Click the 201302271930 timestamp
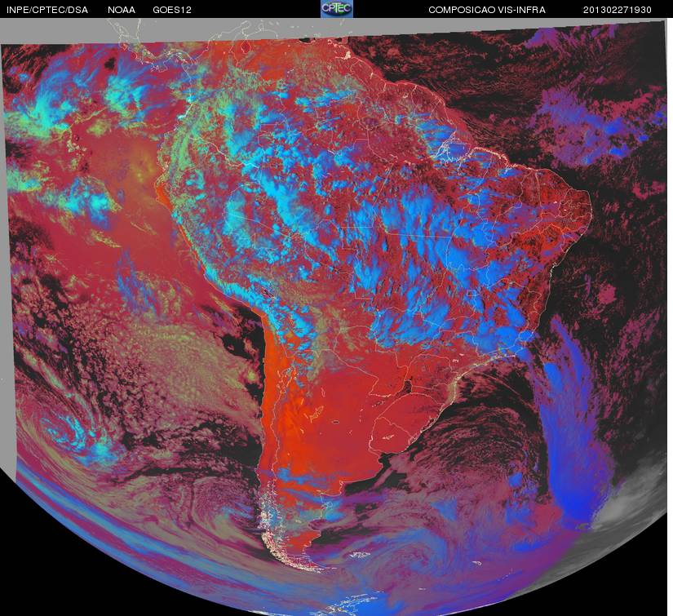The width and height of the screenshot is (673, 616). (x=618, y=10)
